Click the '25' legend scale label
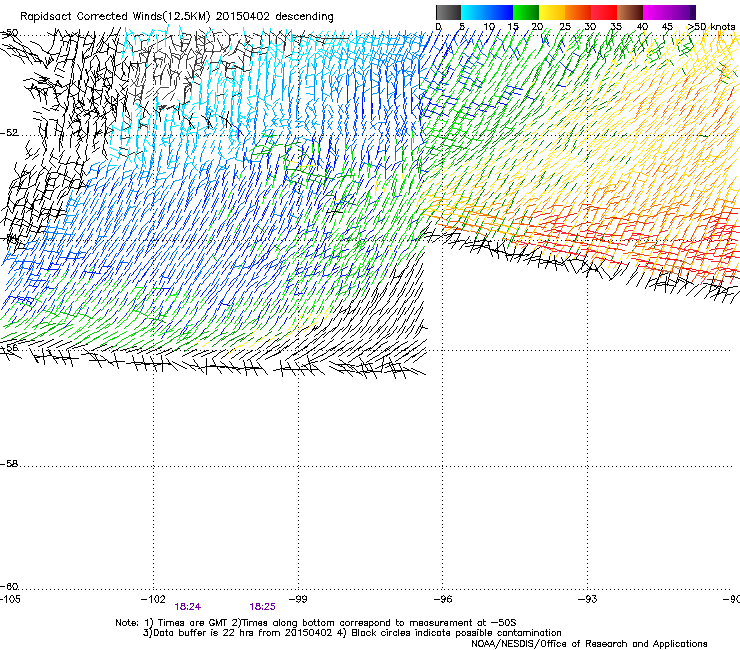The width and height of the screenshot is (740, 650). point(565,27)
